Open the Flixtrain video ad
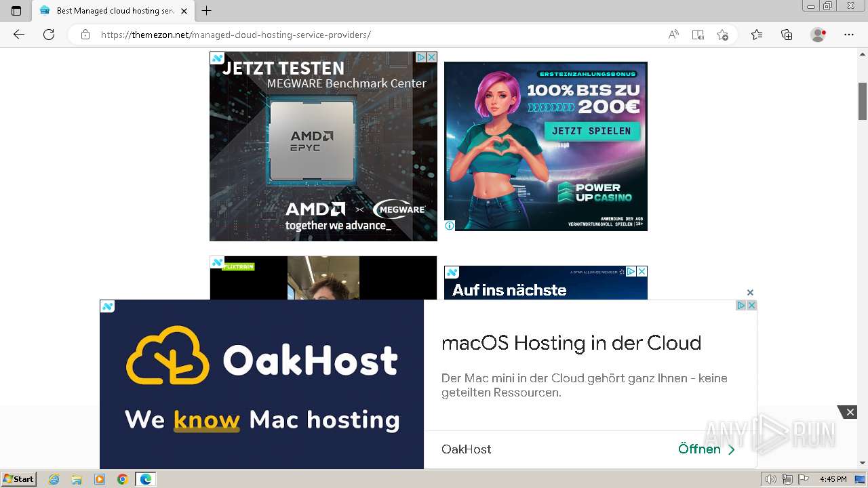The width and height of the screenshot is (868, 488). pyautogui.click(x=323, y=278)
